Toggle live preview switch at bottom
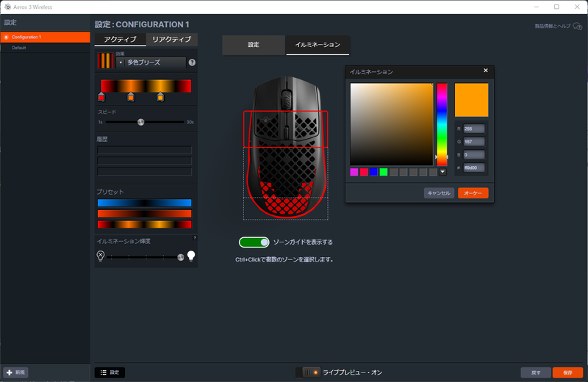 [x=308, y=372]
